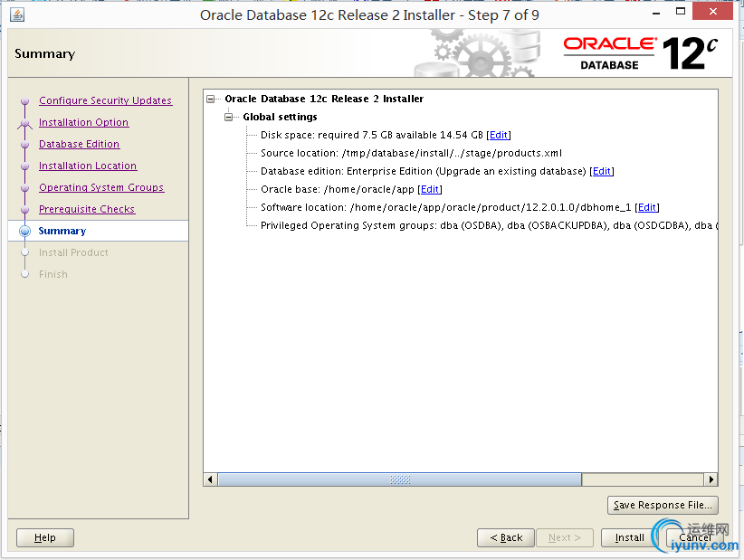Click the Help button
This screenshot has width=744, height=560.
(x=45, y=537)
